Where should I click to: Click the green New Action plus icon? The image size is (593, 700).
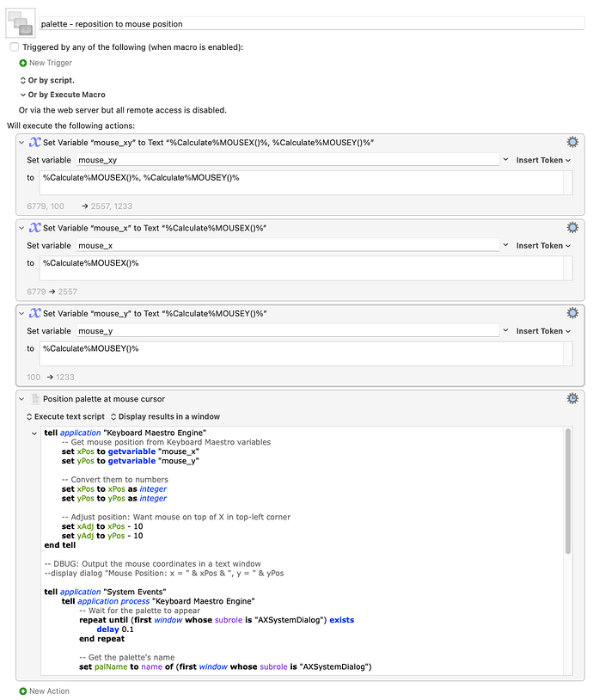coord(23,691)
